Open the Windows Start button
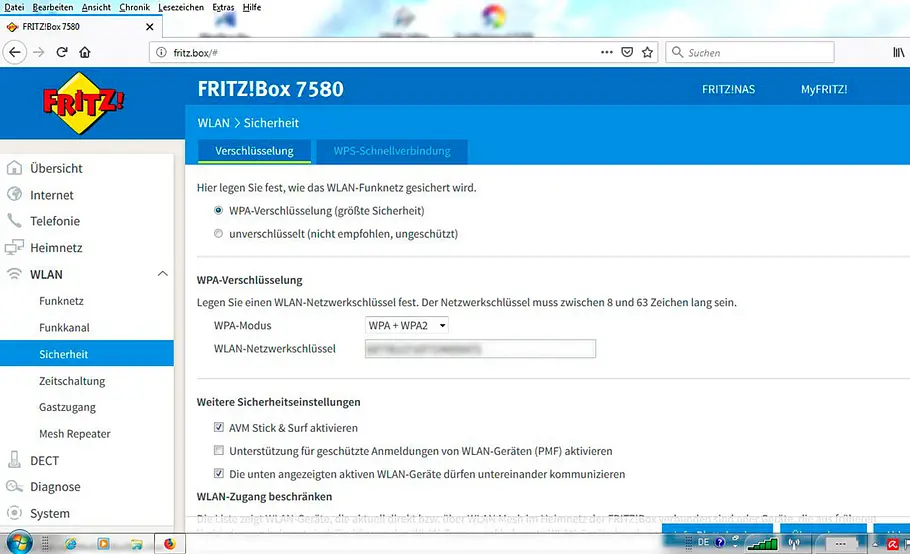Image resolution: width=910 pixels, height=554 pixels. coord(19,543)
